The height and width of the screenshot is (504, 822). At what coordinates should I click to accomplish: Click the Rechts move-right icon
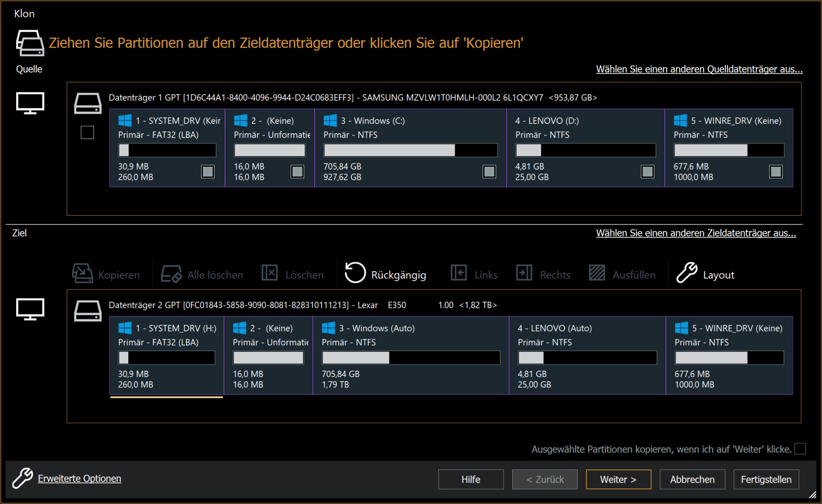(x=524, y=273)
